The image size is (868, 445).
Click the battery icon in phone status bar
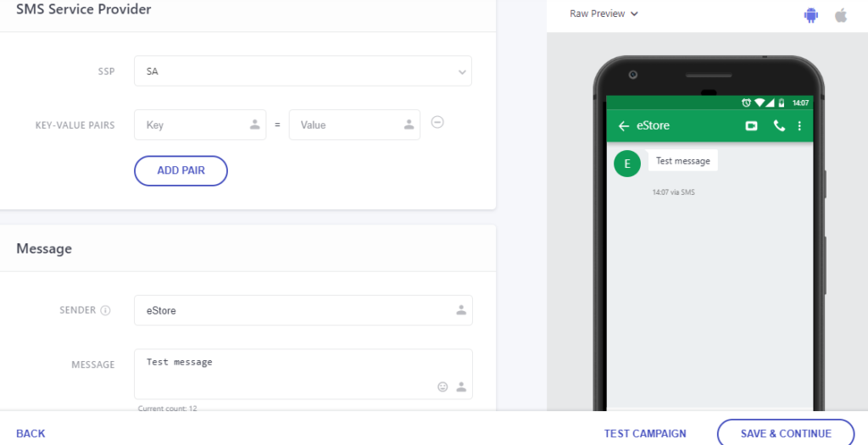tap(782, 103)
